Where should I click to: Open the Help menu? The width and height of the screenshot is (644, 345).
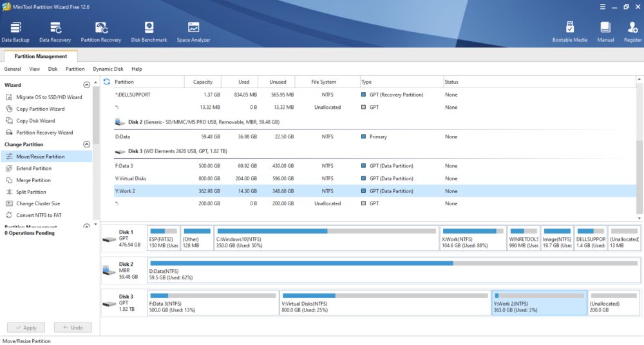(x=137, y=69)
